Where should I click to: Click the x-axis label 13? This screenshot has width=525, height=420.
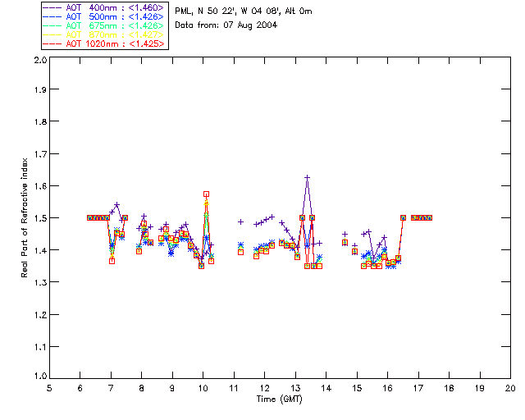coord(295,388)
